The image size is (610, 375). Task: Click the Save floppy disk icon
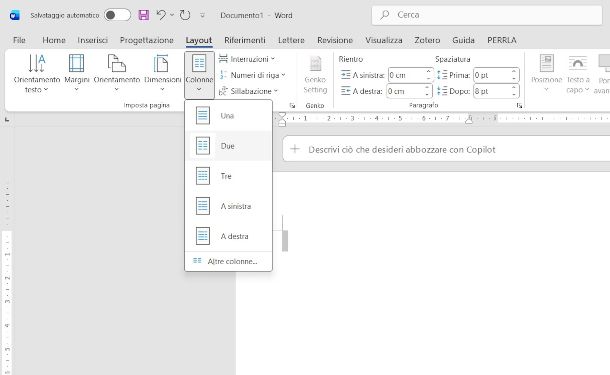pyautogui.click(x=144, y=15)
